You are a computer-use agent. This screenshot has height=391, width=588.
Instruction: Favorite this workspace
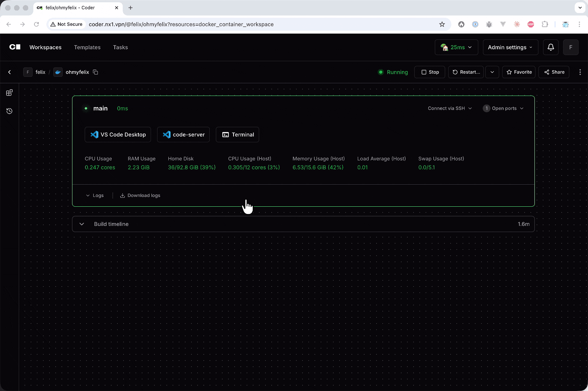(x=519, y=72)
